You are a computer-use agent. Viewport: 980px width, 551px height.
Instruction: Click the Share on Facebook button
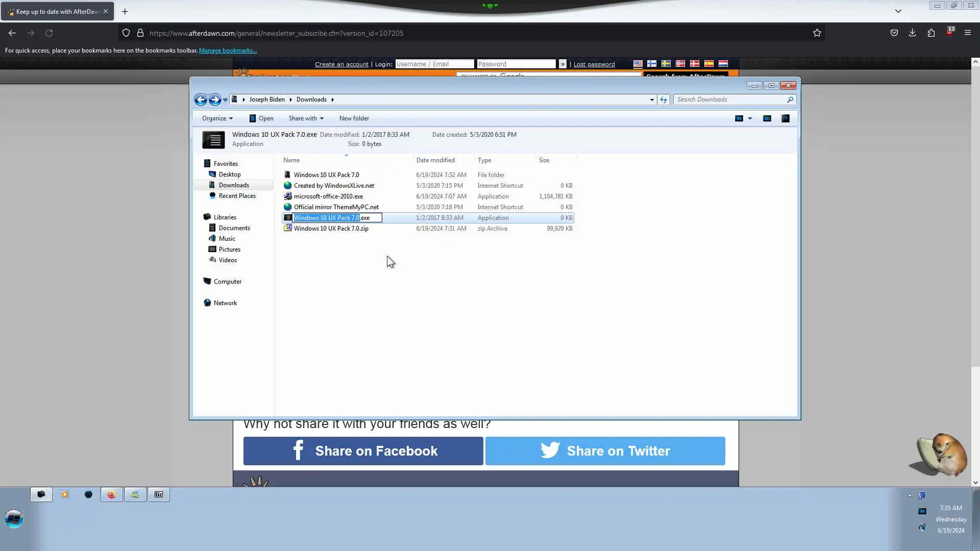[x=363, y=451]
